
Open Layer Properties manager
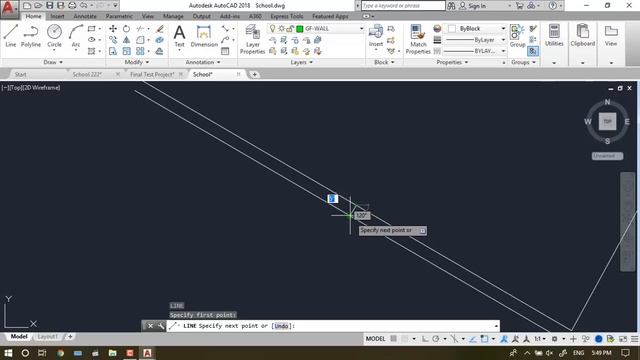252,40
